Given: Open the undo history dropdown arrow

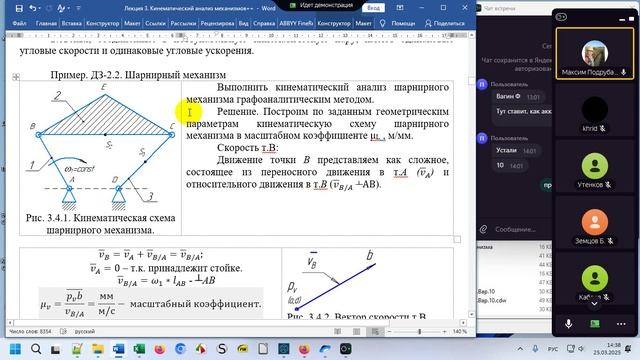Looking at the screenshot, I should tap(40, 8).
